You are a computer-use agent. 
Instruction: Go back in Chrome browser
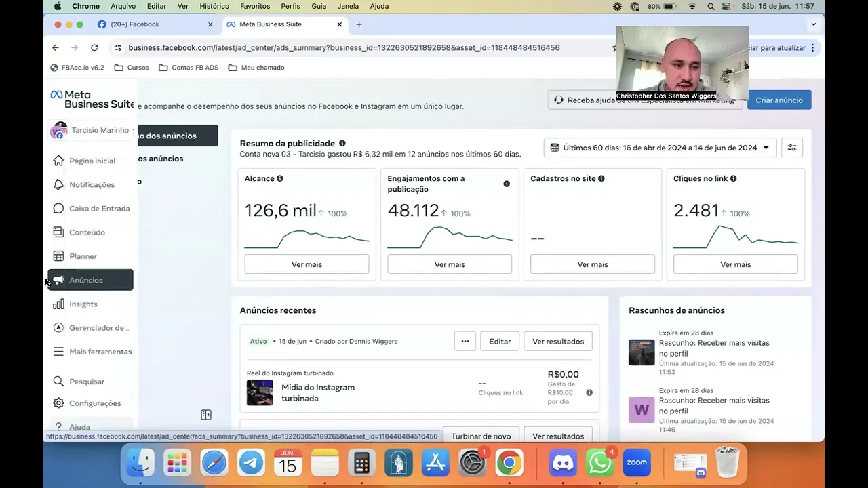pos(56,47)
